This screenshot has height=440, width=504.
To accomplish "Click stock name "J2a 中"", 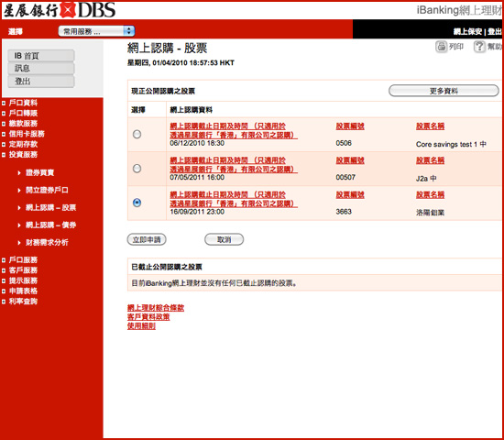I will tap(426, 179).
